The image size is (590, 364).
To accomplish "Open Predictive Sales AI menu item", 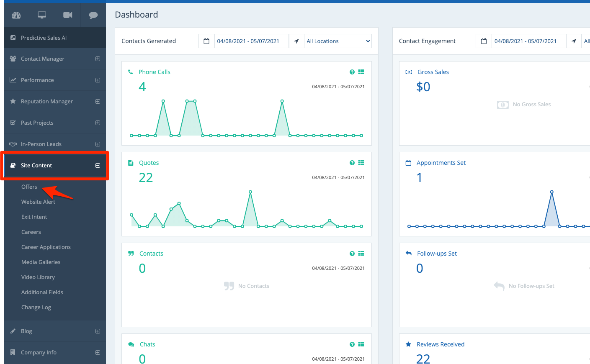I will (44, 38).
